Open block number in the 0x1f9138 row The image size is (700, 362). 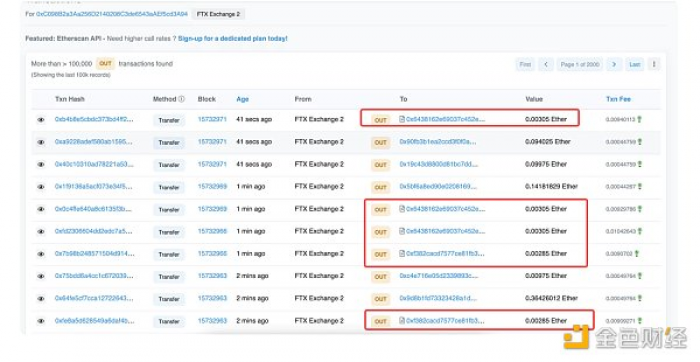point(212,186)
